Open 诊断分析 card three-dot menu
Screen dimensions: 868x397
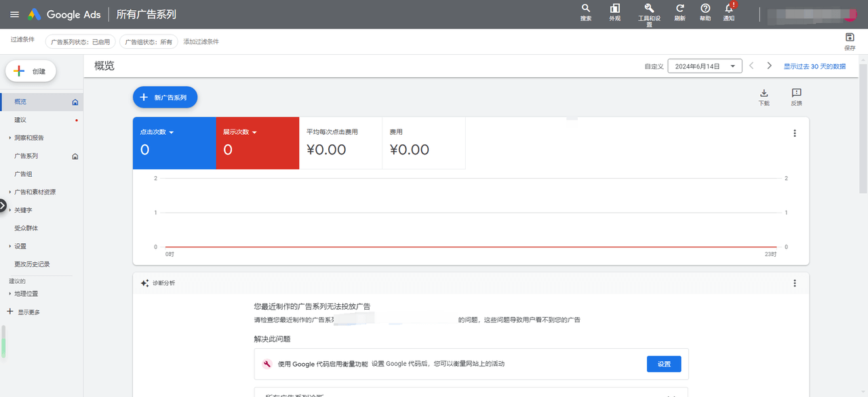[795, 283]
